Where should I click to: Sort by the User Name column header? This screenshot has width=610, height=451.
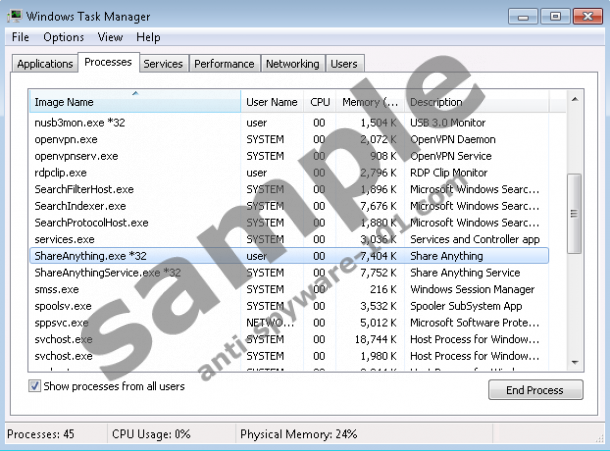point(272,102)
